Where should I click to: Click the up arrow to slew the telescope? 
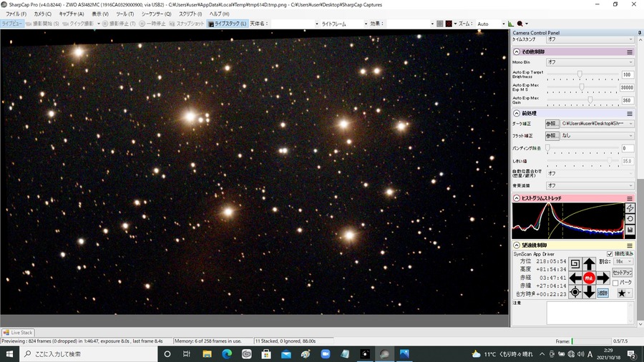590,264
